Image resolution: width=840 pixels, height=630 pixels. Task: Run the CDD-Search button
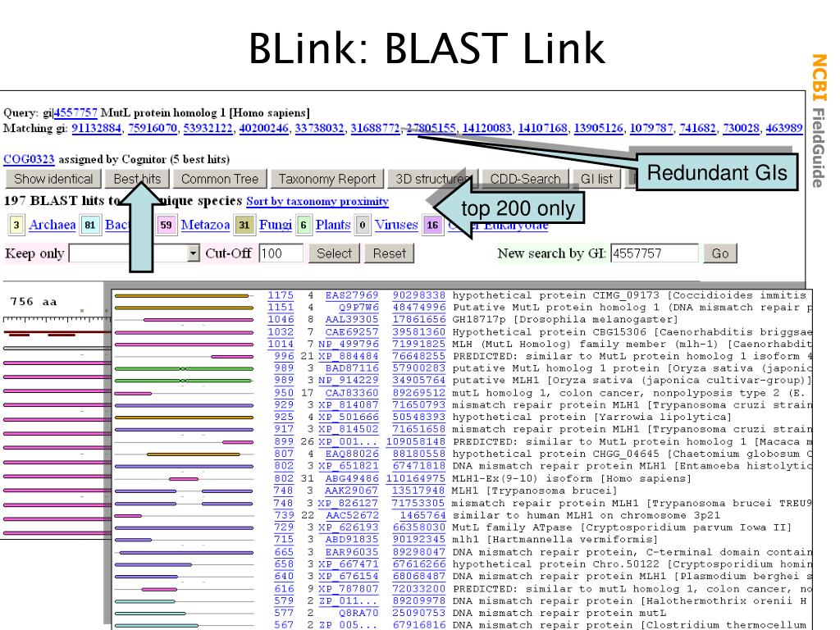pyautogui.click(x=525, y=179)
